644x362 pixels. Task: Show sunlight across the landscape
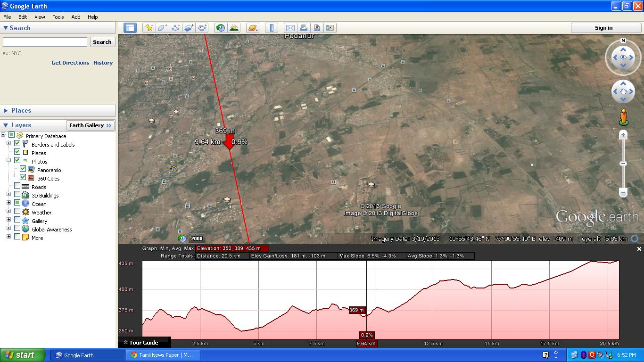click(x=234, y=28)
